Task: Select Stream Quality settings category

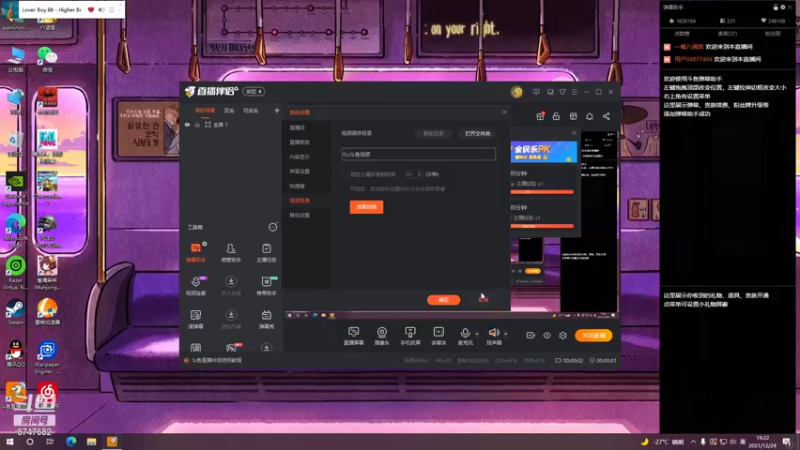Action: [299, 142]
